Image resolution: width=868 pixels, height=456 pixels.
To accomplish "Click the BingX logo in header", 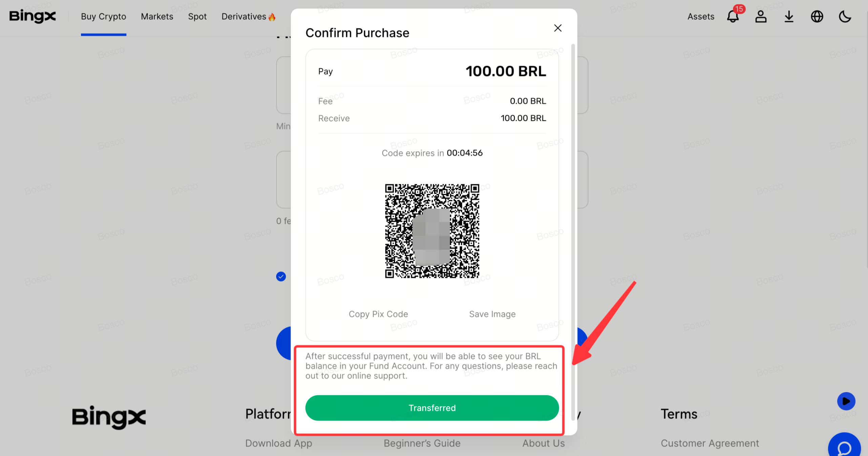I will pos(33,16).
